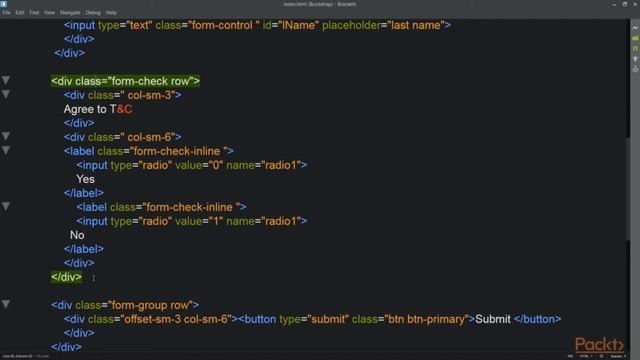Collapse the form-group row div fold arrow
Image resolution: width=640 pixels, height=360 pixels.
click(6, 304)
